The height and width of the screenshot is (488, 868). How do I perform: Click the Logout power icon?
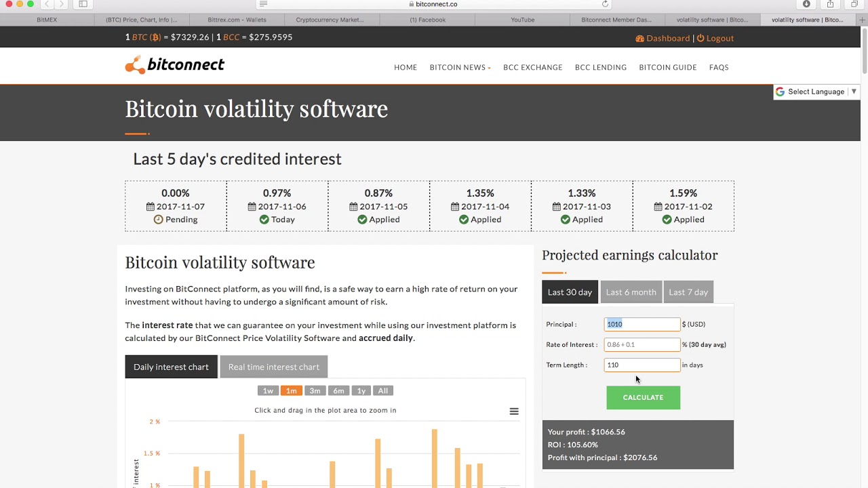701,38
